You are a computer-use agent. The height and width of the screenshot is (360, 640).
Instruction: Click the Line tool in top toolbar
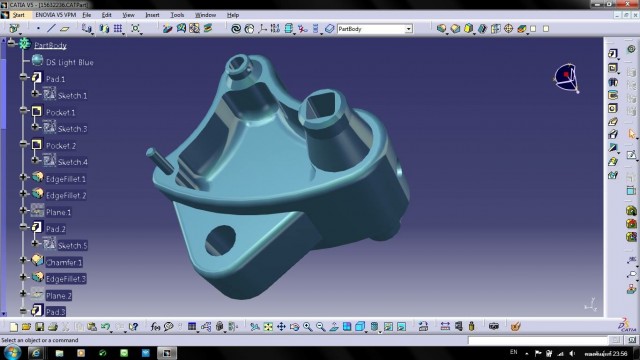point(51,29)
